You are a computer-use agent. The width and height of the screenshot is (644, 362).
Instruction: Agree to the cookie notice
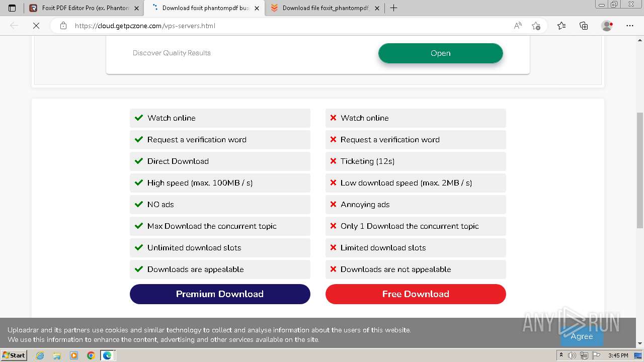click(582, 336)
